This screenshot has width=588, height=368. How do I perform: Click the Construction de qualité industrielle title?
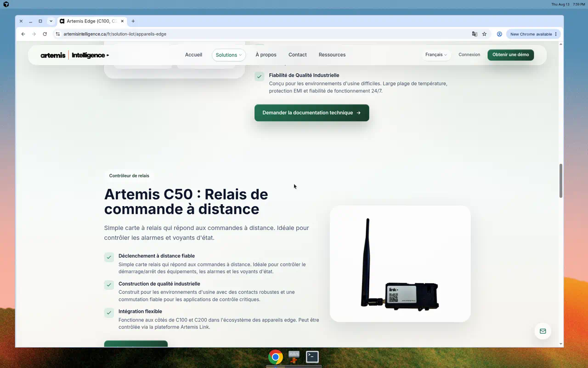pyautogui.click(x=159, y=284)
